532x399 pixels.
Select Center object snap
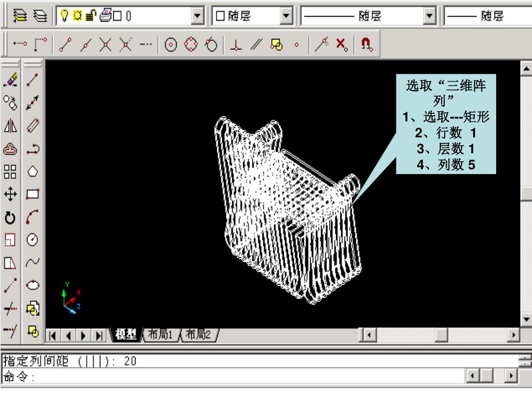click(x=170, y=45)
